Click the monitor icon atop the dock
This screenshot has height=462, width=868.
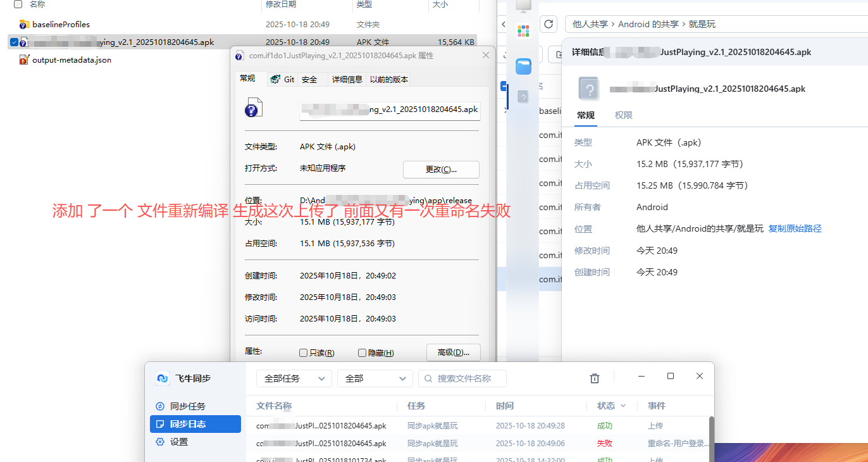(523, 5)
